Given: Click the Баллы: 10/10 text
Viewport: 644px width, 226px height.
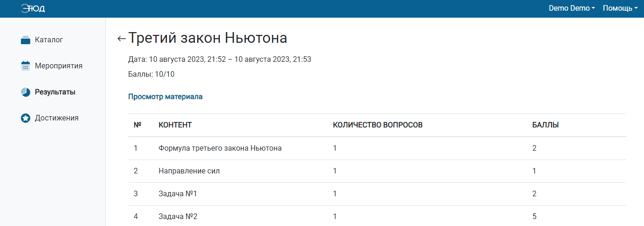Looking at the screenshot, I should pyautogui.click(x=151, y=74).
